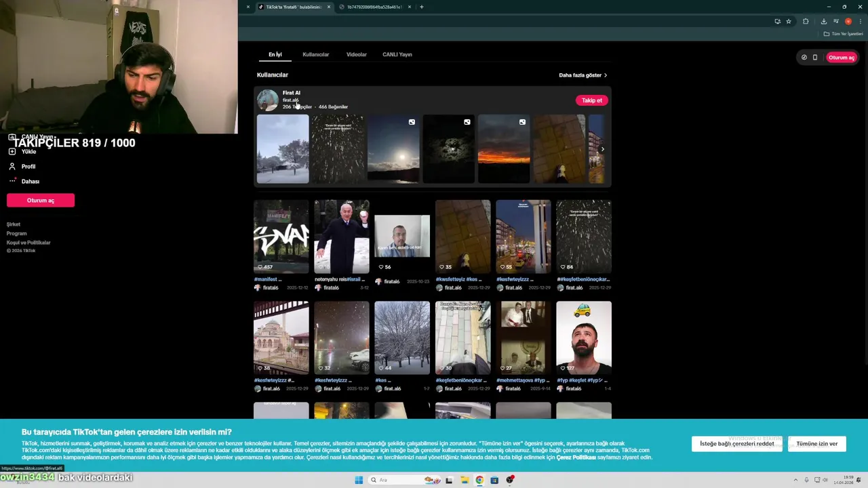Viewport: 868px width, 488px height.
Task: Open the Chrome extensions puzzle icon
Action: (806, 21)
